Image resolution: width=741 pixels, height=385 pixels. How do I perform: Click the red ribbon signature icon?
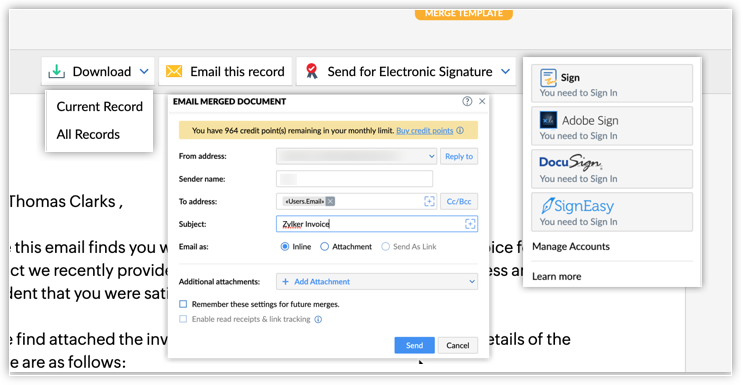click(x=311, y=71)
